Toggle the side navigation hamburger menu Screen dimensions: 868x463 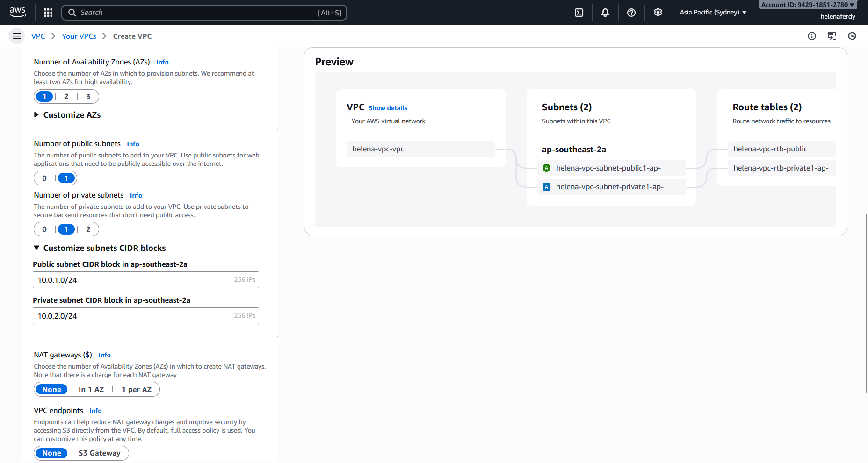(x=17, y=36)
